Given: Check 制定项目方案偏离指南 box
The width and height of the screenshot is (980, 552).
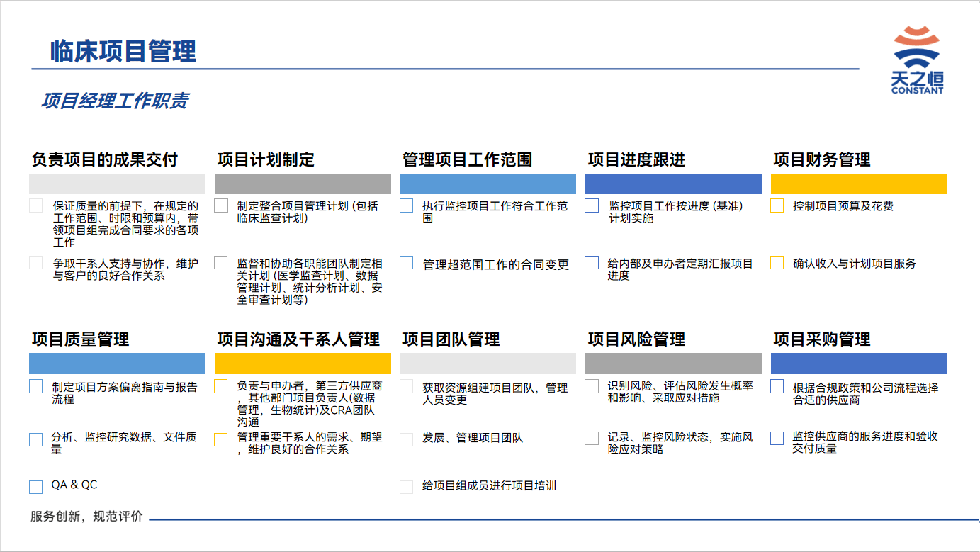Looking at the screenshot, I should (36, 387).
